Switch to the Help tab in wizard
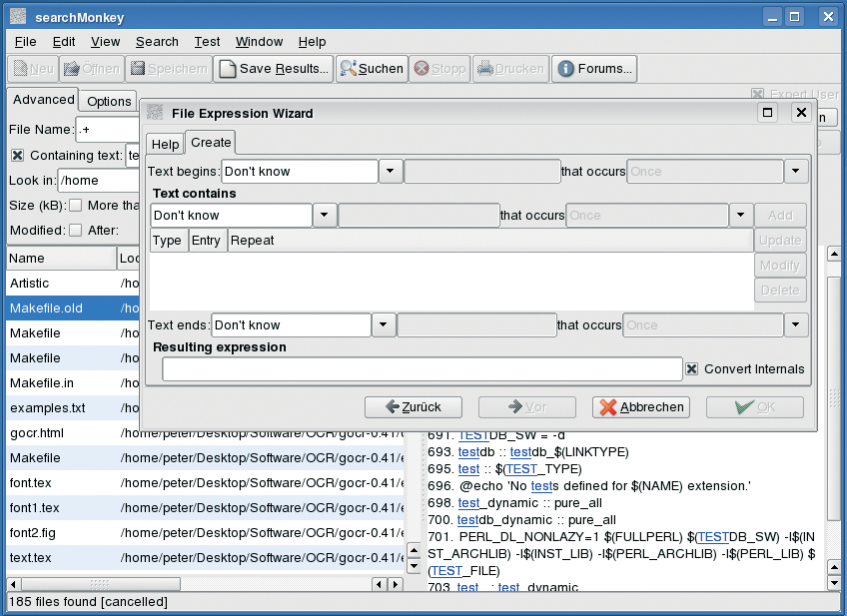The height and width of the screenshot is (616, 847). click(x=165, y=144)
